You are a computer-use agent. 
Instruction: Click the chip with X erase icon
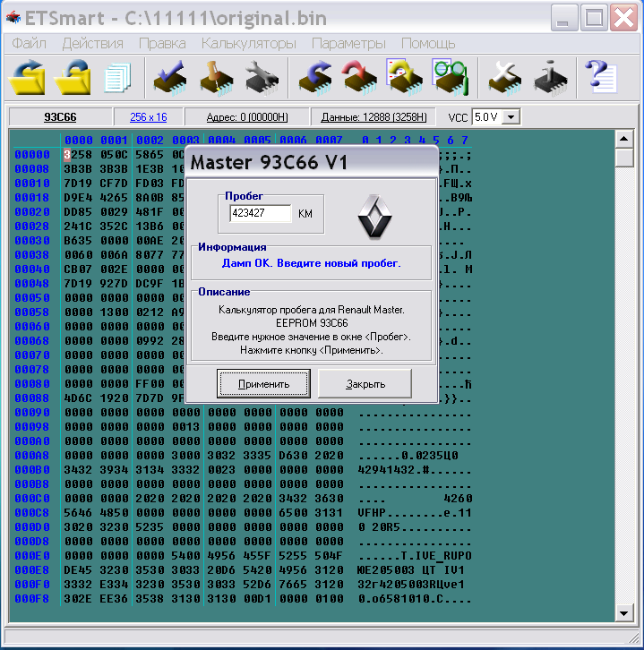point(504,78)
